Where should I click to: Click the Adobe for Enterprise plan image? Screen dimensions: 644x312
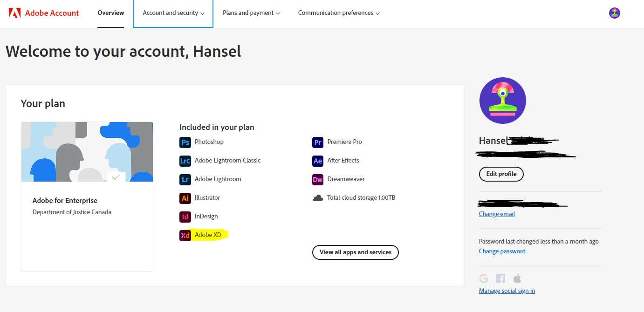(87, 152)
